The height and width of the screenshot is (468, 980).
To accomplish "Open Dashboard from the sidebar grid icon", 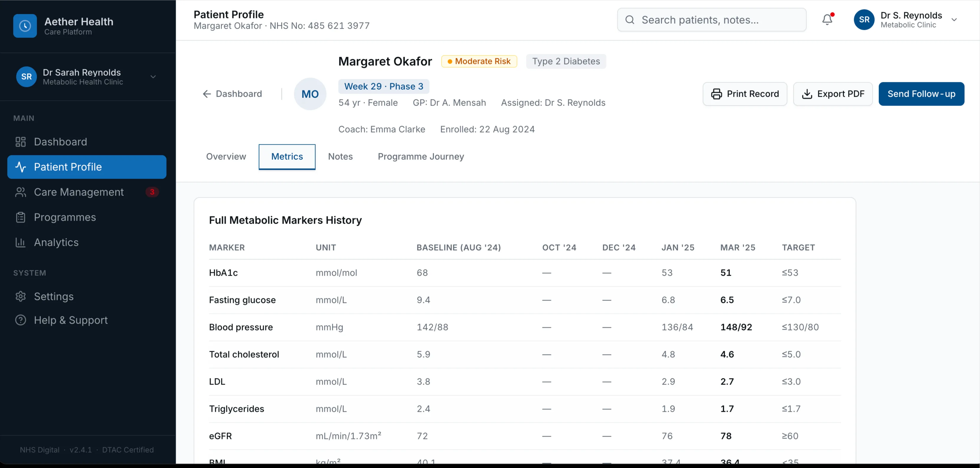I will [20, 142].
